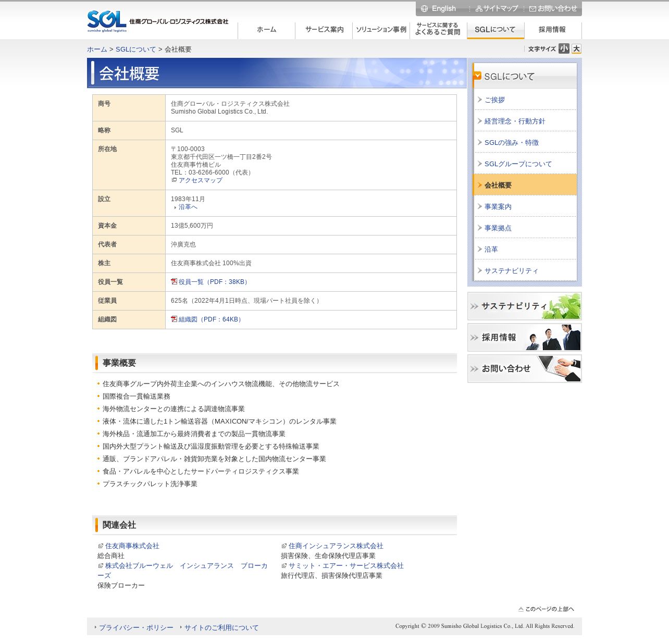Open 住友インシュアランス株式会社 link
This screenshot has width=669, height=644.
tap(336, 546)
